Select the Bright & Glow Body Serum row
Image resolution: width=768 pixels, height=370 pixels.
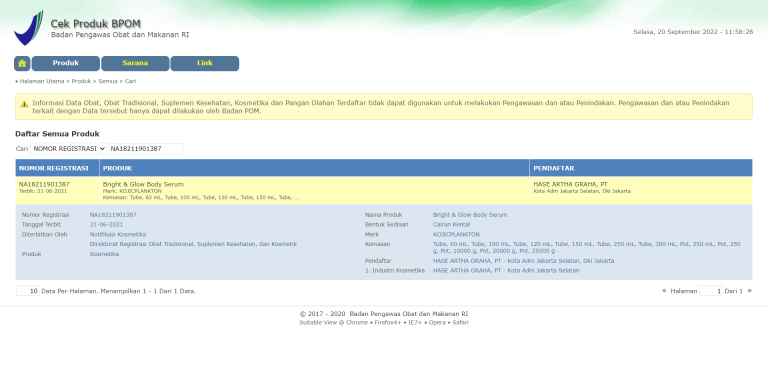point(384,191)
